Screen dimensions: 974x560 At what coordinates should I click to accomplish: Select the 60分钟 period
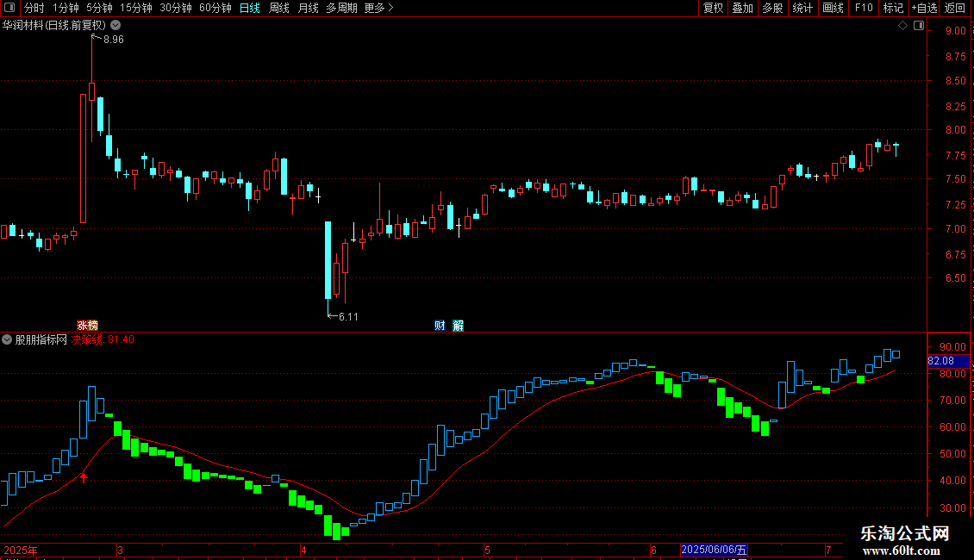(x=215, y=8)
